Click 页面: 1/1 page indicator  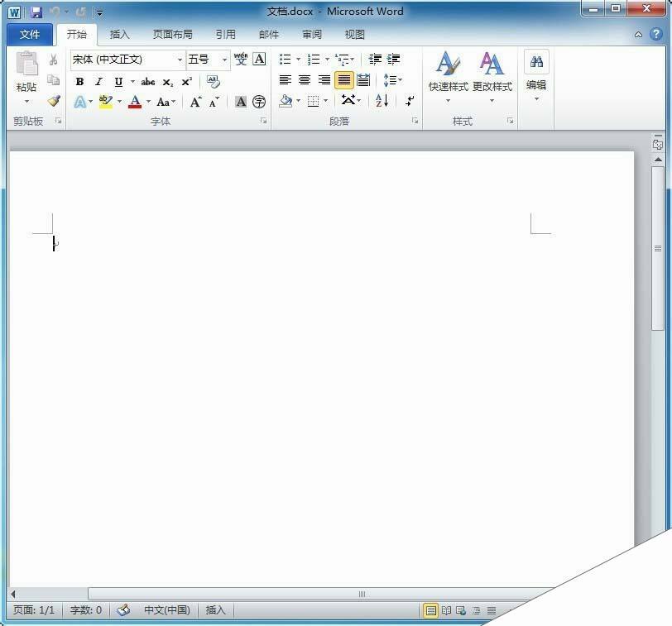pyautogui.click(x=34, y=609)
